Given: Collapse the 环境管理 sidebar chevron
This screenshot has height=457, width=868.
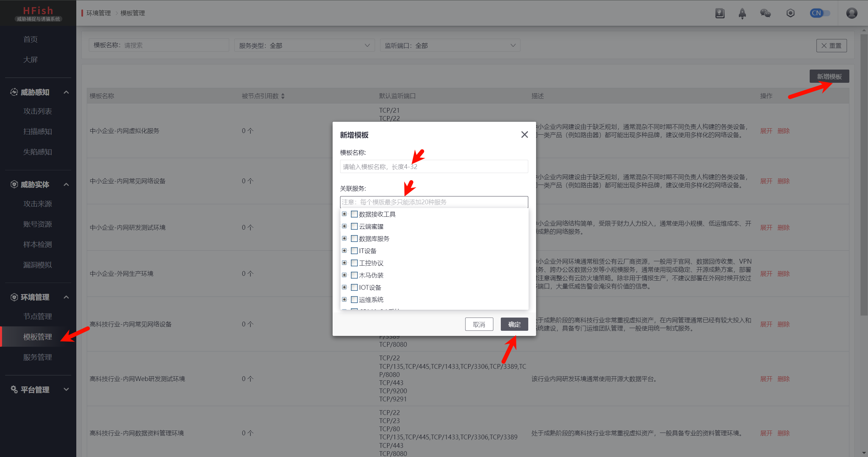Looking at the screenshot, I should [x=66, y=297].
